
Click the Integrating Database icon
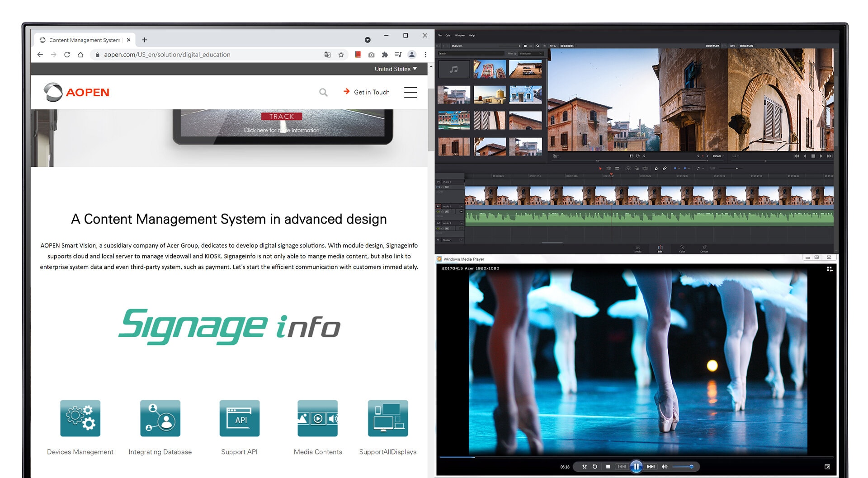[x=160, y=418]
